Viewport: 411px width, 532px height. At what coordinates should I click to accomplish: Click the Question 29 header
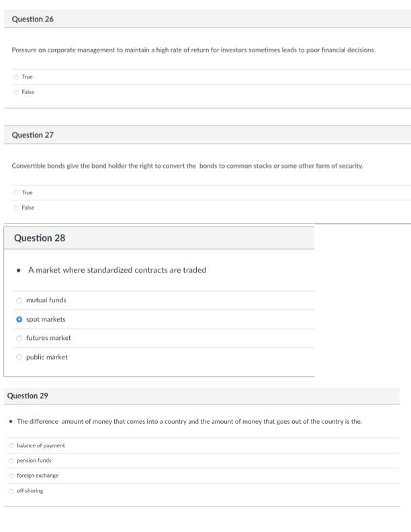point(28,396)
